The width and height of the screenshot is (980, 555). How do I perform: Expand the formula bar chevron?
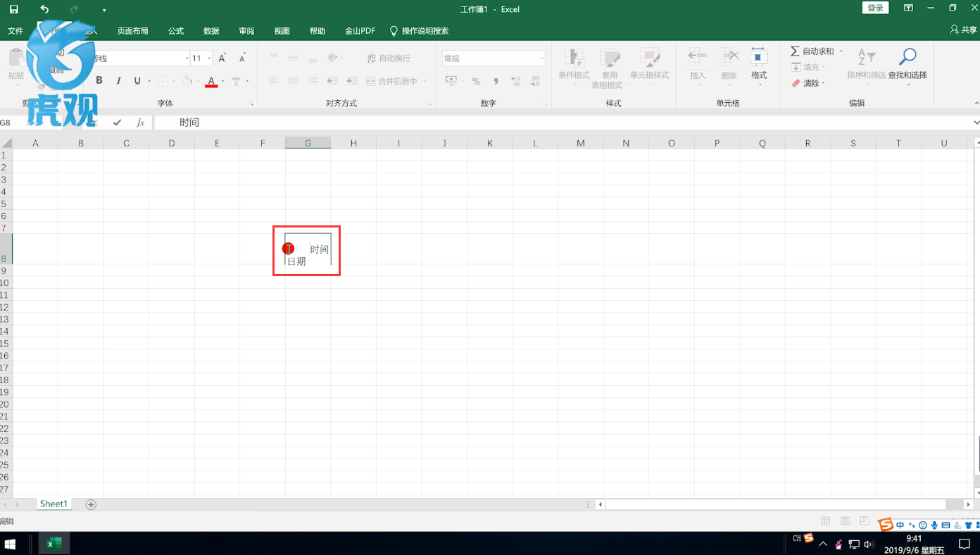[x=976, y=123]
